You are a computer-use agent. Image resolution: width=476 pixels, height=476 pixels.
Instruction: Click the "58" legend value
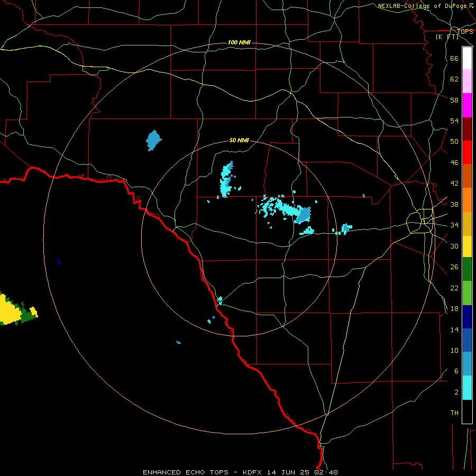(454, 100)
